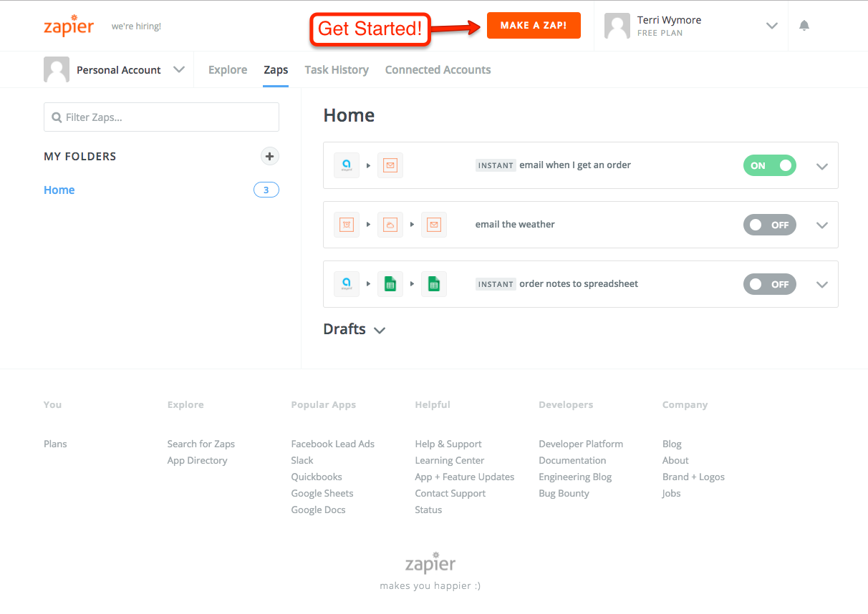Image resolution: width=868 pixels, height=614 pixels.
Task: Click email action icon of 'email when I get an order'
Action: (x=390, y=165)
